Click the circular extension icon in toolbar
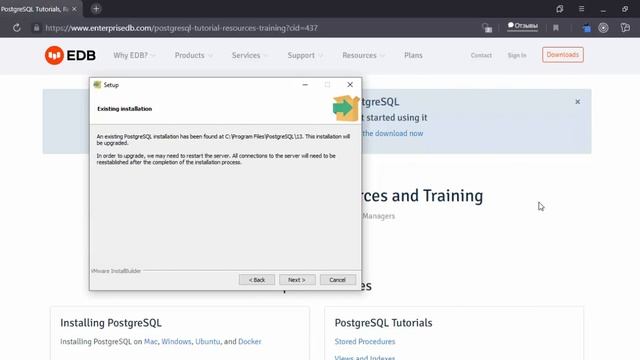Screen dimensions: 640x360 click(603, 28)
